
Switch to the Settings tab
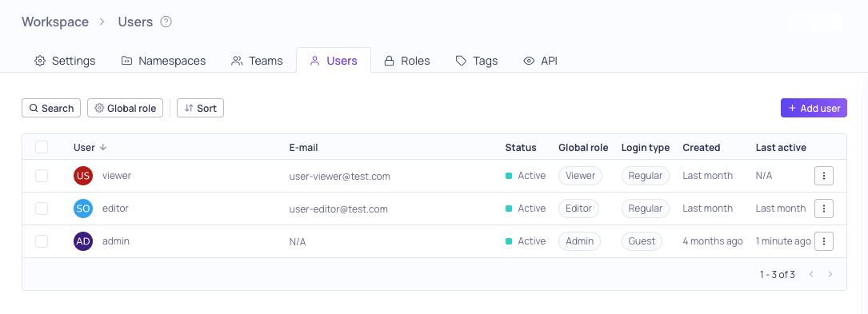(65, 61)
